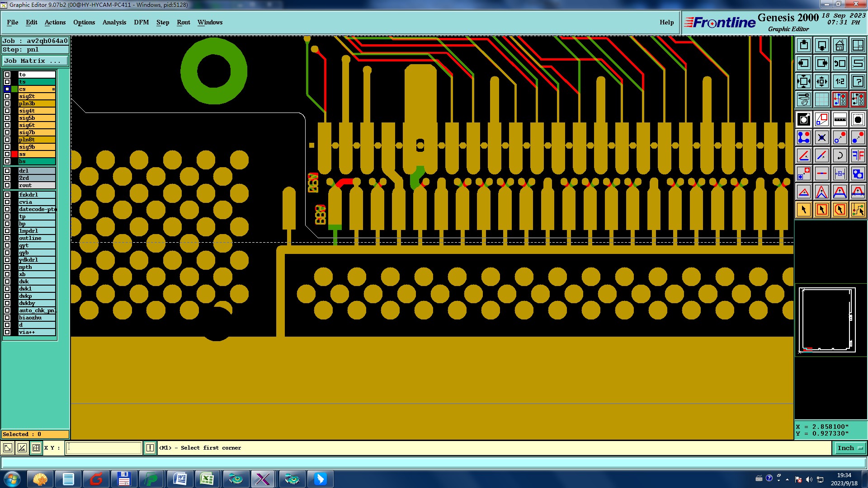This screenshot has width=868, height=488.
Task: Click the X Y coordinate input field
Action: click(x=104, y=448)
